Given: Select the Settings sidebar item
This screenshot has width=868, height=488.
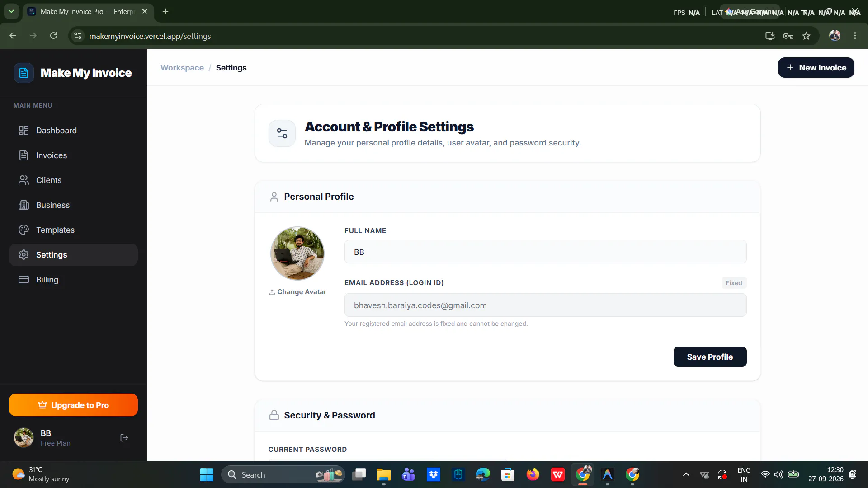Looking at the screenshot, I should 73,255.
